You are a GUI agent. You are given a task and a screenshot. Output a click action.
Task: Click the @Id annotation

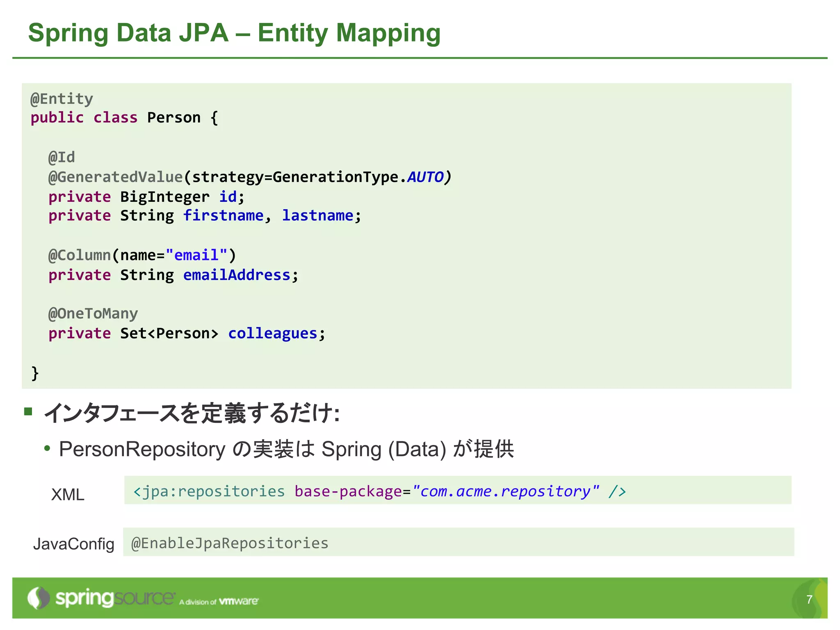[x=62, y=157]
